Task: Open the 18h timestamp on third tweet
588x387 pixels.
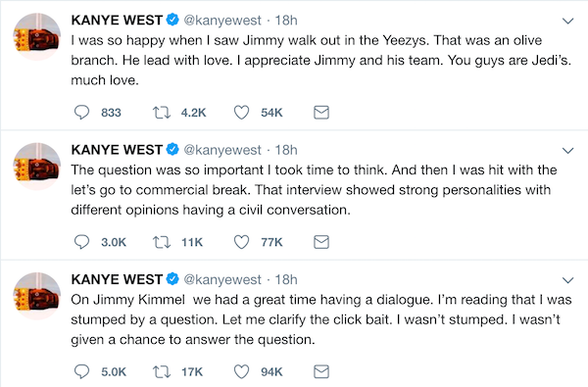Action: point(286,280)
